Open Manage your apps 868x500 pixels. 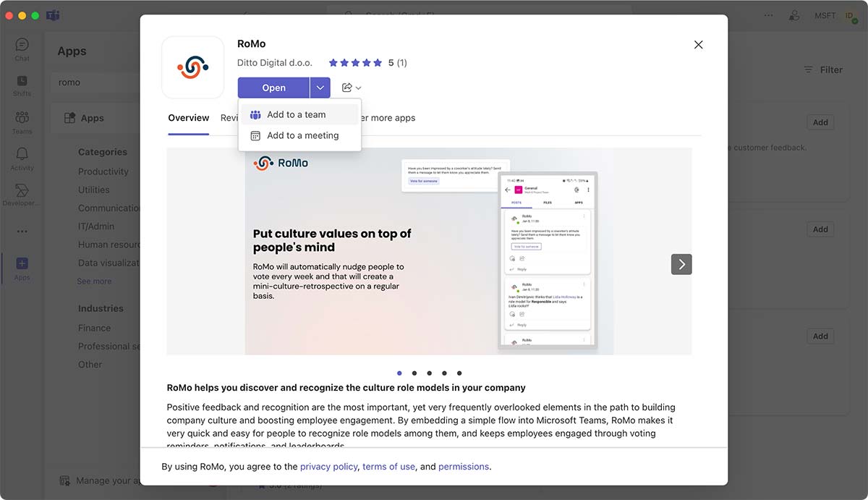click(x=99, y=480)
